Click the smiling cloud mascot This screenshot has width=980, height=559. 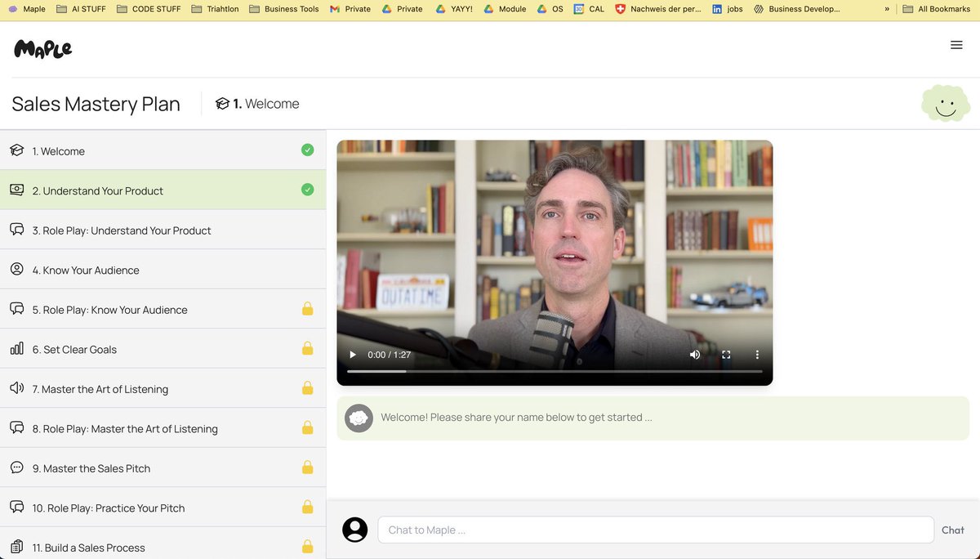click(946, 103)
